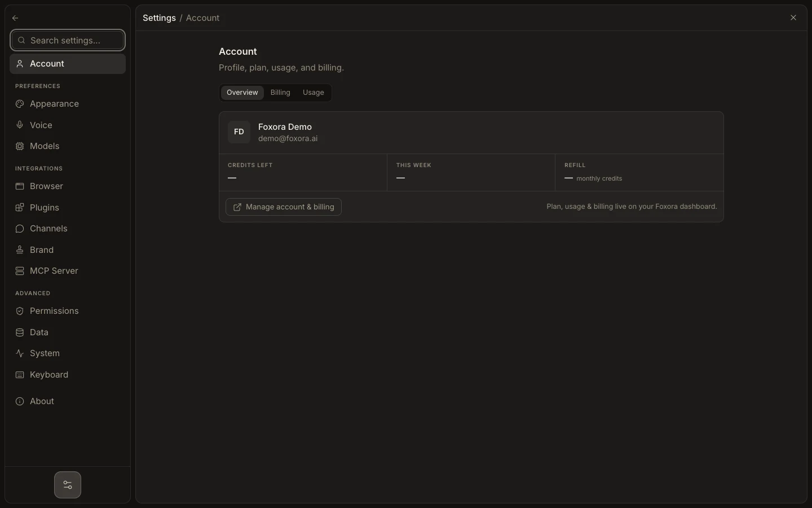812x508 pixels.
Task: Go to Voice settings
Action: (68, 125)
